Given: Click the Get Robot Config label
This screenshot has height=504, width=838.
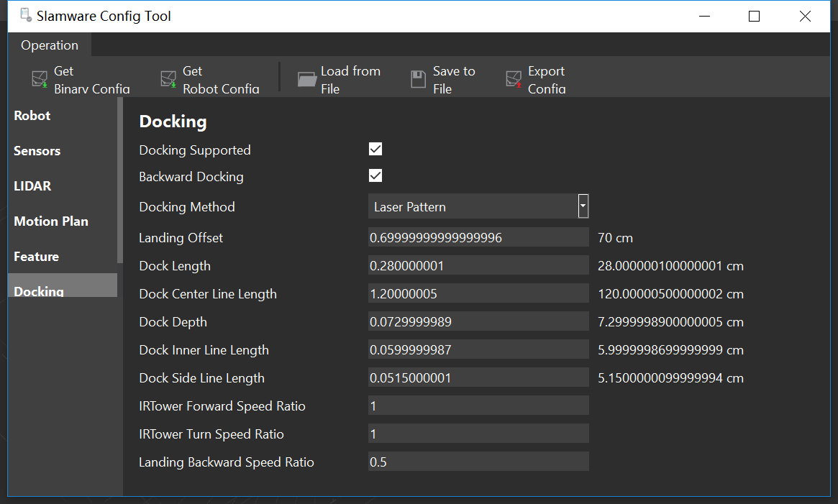Looking at the screenshot, I should click(x=221, y=81).
